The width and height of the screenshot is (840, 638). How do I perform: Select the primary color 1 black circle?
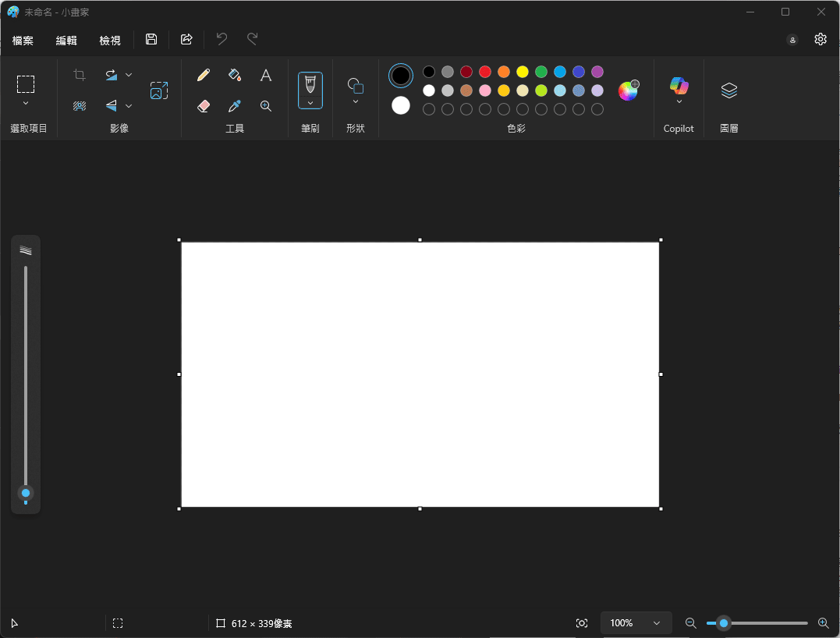coord(401,76)
